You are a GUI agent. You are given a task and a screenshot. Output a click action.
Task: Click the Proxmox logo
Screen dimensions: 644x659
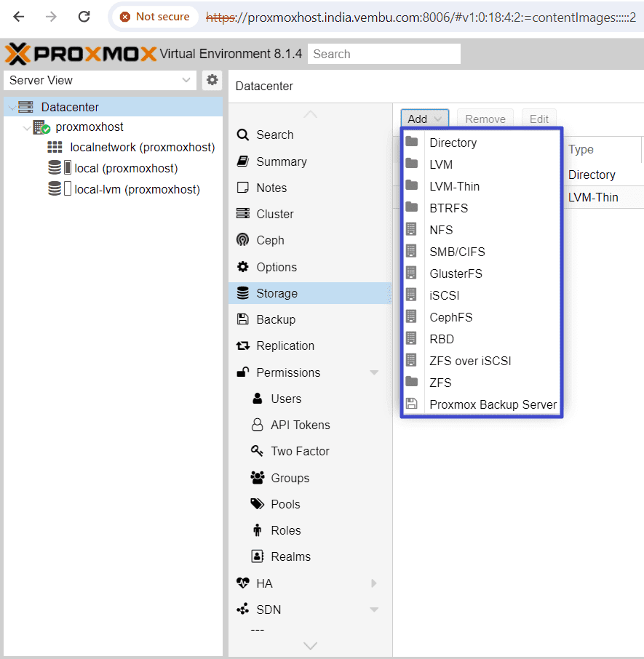(x=81, y=54)
